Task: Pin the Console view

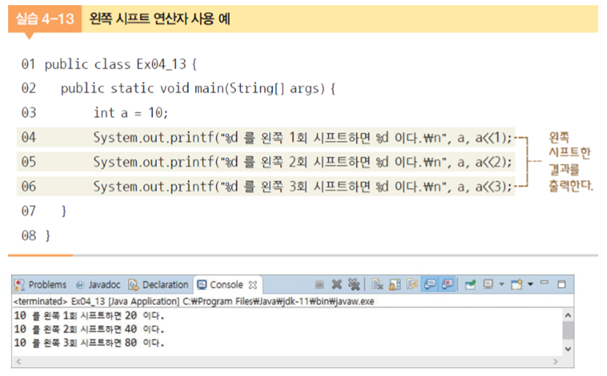Action: [x=470, y=285]
